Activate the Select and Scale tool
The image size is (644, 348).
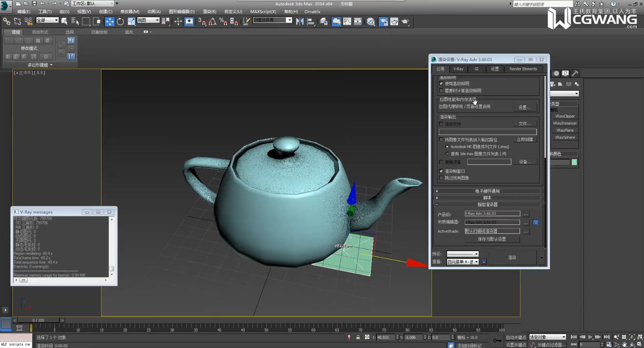click(131, 21)
